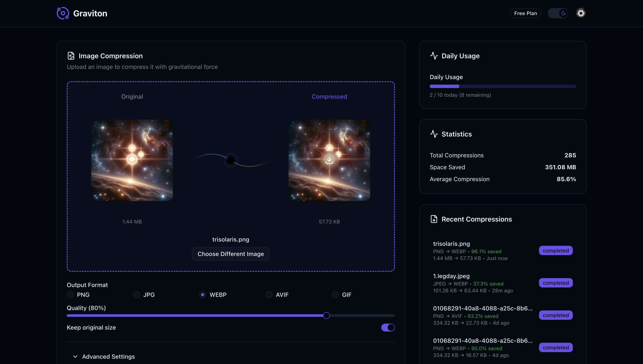Select the AVIF output format
Viewport: 643px width, 364px height.
(x=269, y=295)
